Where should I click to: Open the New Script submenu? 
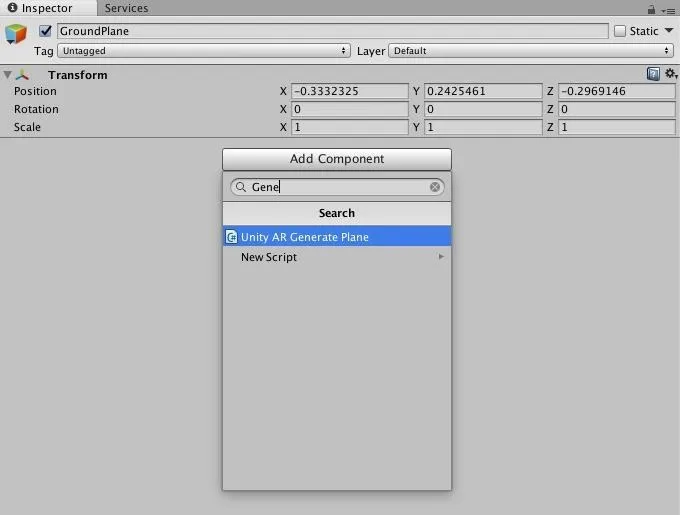[337, 257]
